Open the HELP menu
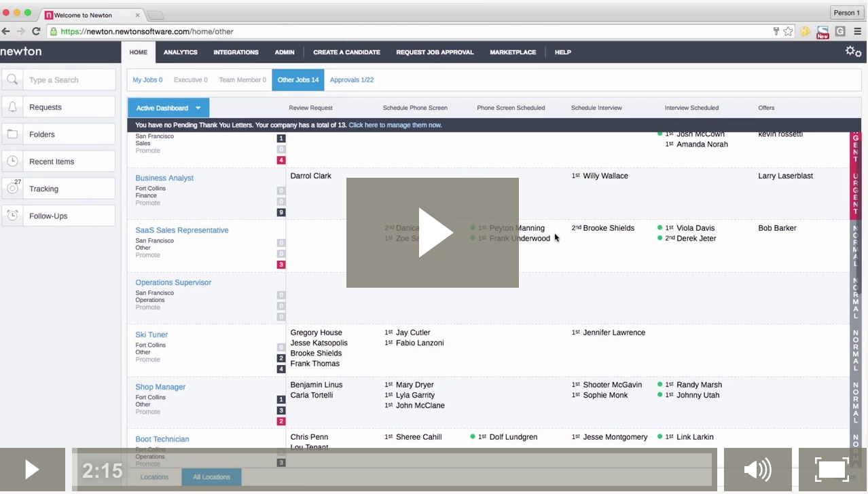This screenshot has width=868, height=494. [x=563, y=52]
